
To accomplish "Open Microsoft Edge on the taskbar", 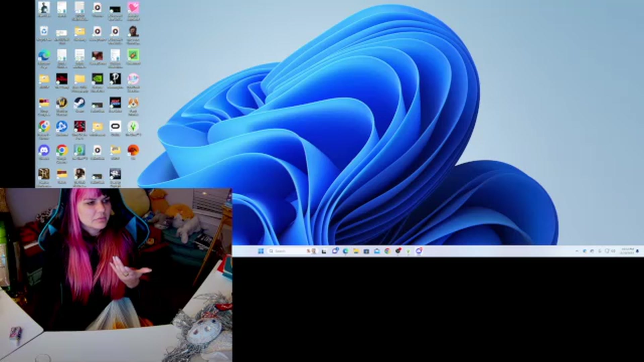I will (345, 251).
